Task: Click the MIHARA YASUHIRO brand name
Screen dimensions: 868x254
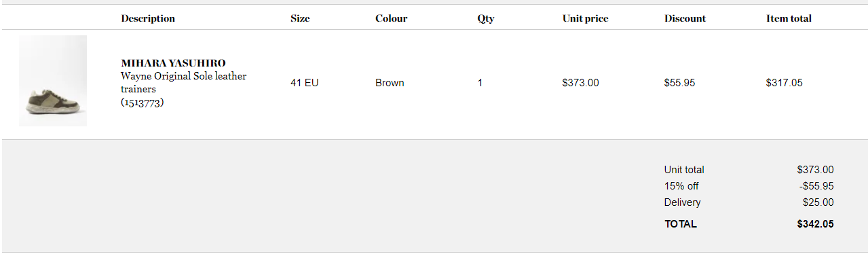Action: 173,63
